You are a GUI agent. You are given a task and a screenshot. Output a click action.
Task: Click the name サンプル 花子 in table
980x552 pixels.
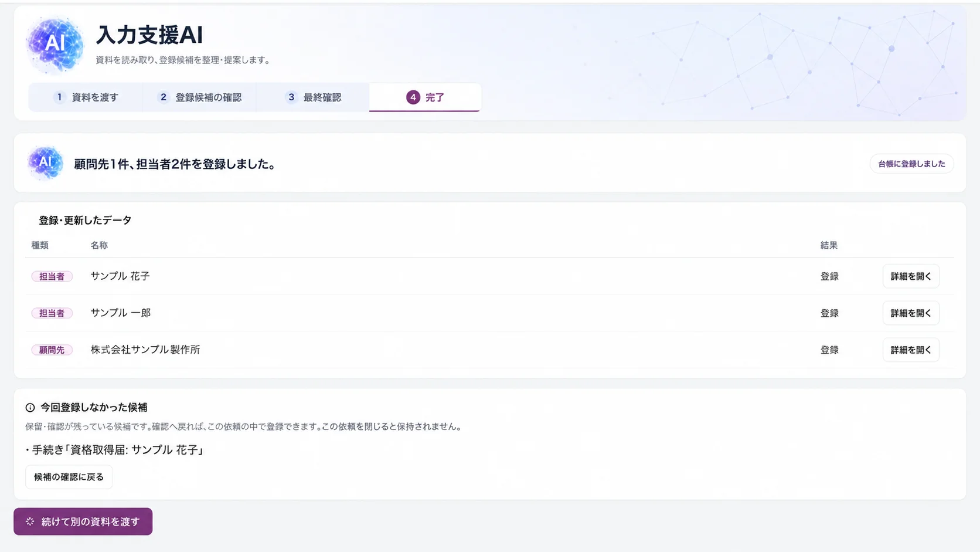(x=120, y=276)
